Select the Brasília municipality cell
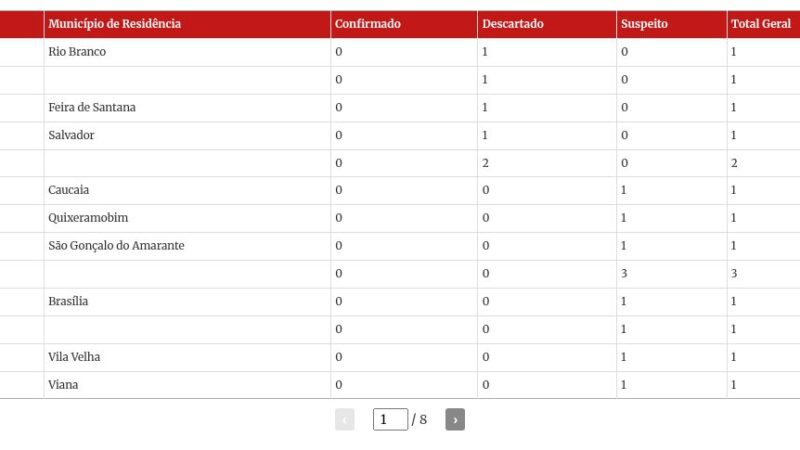Screen dimensions: 800x450 tap(68, 301)
